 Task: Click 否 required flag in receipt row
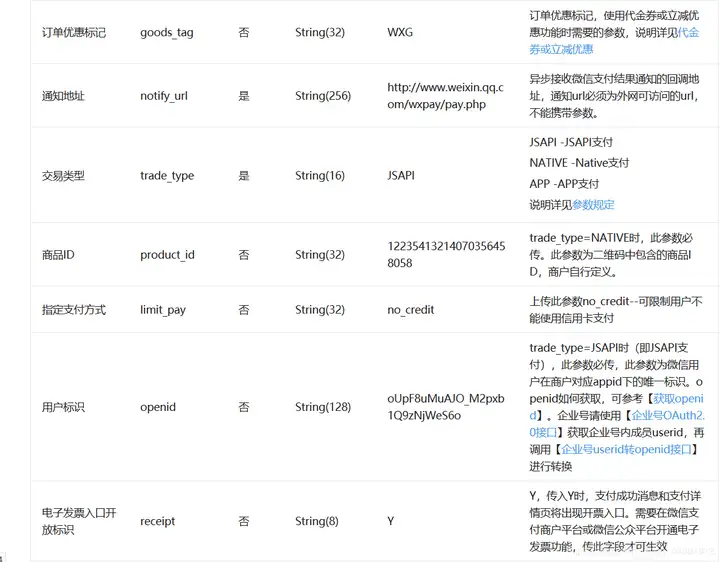[244, 521]
